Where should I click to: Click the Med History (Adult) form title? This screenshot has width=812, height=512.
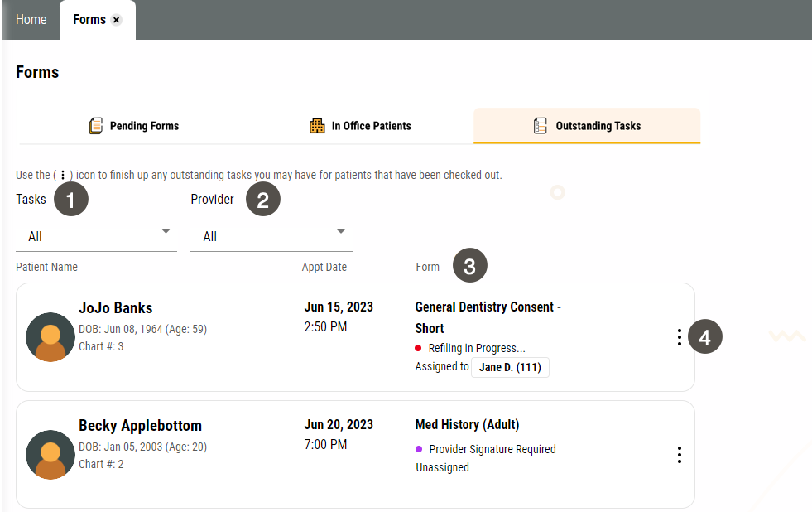click(x=467, y=424)
